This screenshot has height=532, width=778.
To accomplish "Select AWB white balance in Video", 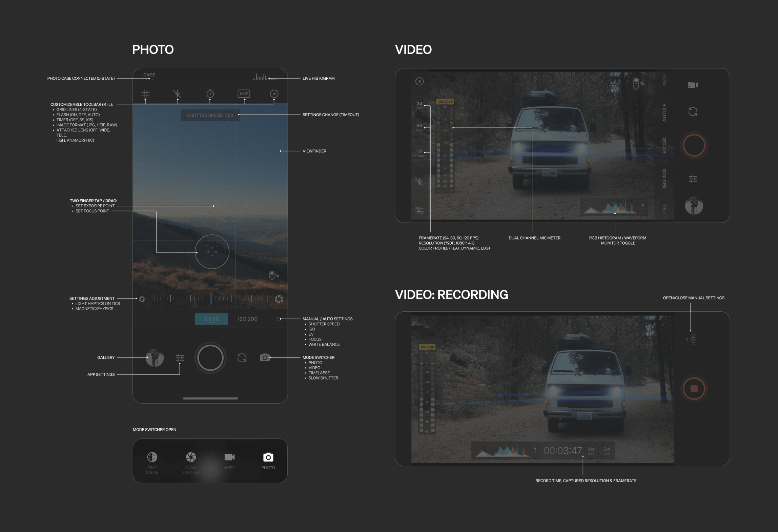I will tap(664, 80).
